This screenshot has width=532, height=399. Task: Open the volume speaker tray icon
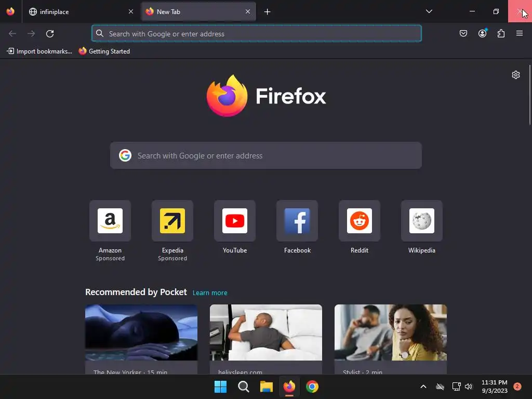coord(469,387)
